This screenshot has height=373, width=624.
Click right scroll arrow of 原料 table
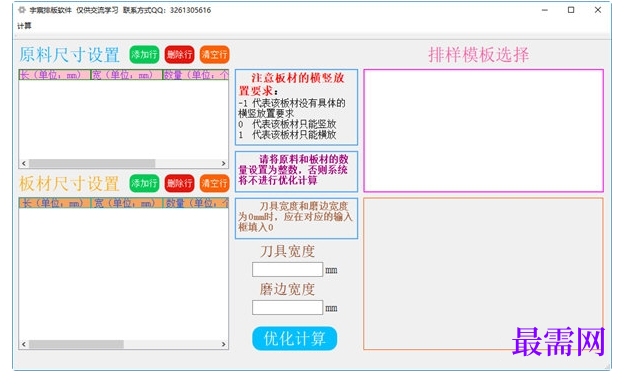click(x=223, y=163)
